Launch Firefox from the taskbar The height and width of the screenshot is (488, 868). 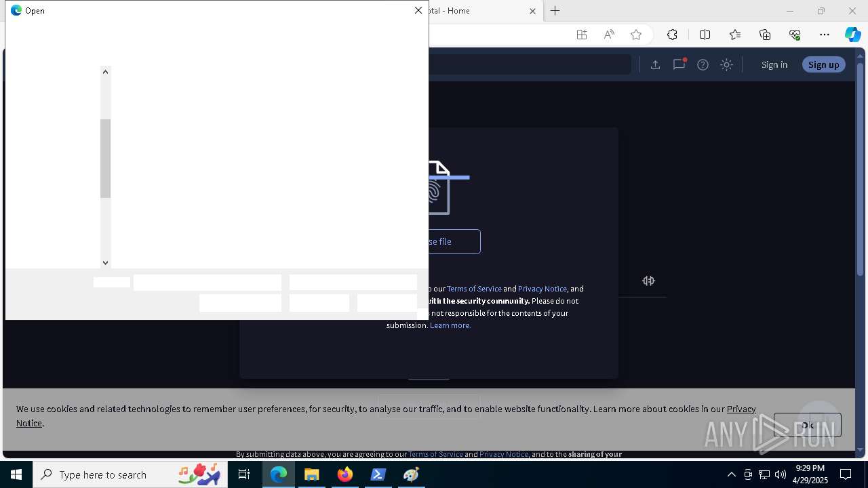(x=345, y=474)
